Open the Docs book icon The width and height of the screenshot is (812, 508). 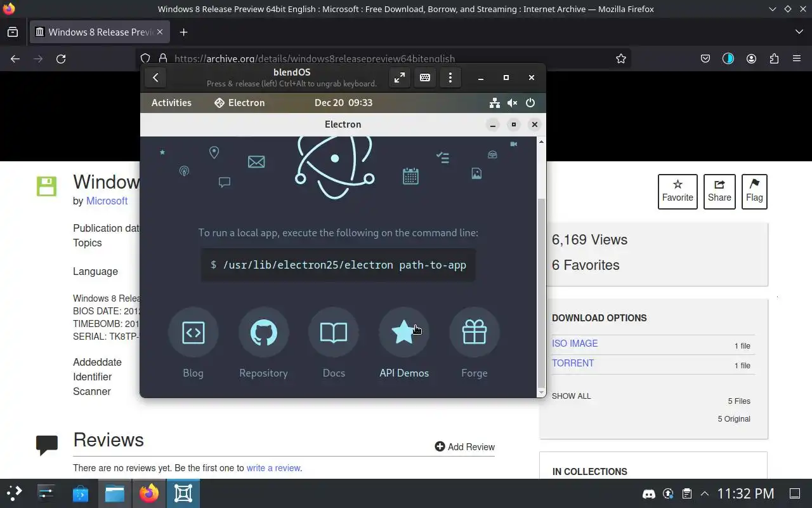(x=334, y=332)
